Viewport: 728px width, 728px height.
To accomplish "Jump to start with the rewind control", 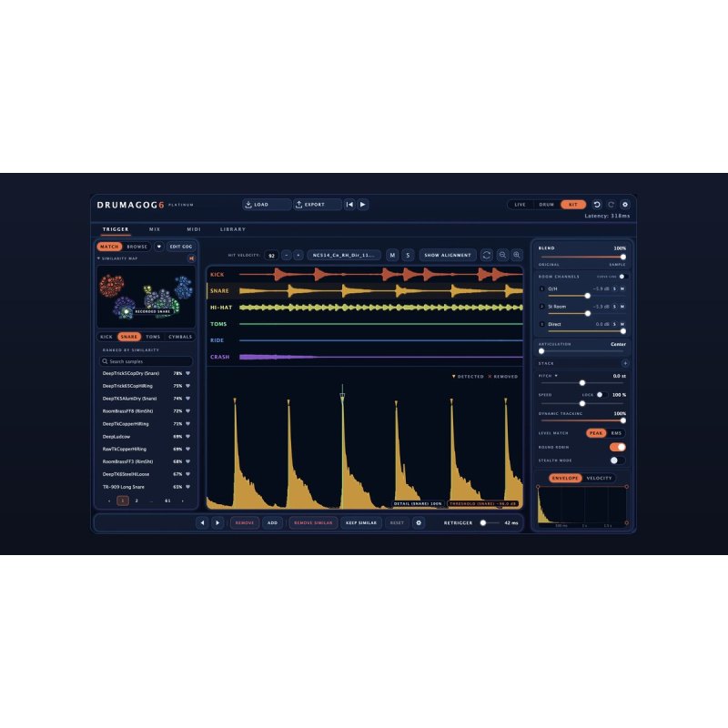I will pyautogui.click(x=349, y=204).
